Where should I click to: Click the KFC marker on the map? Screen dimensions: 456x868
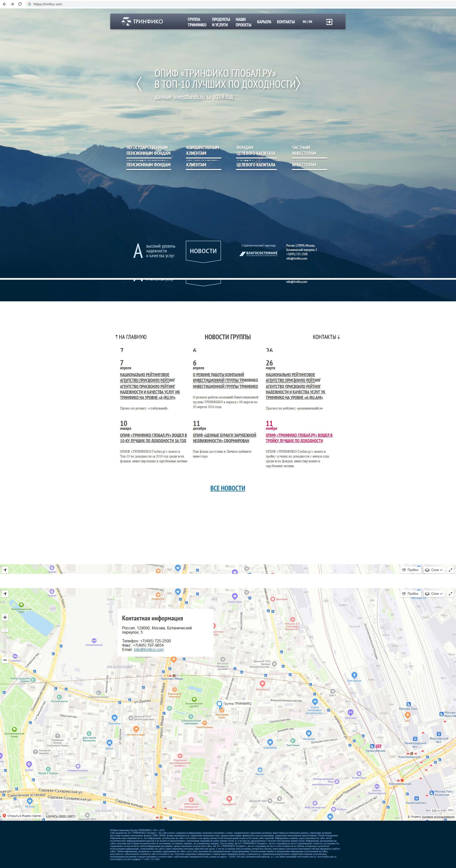[x=407, y=715]
